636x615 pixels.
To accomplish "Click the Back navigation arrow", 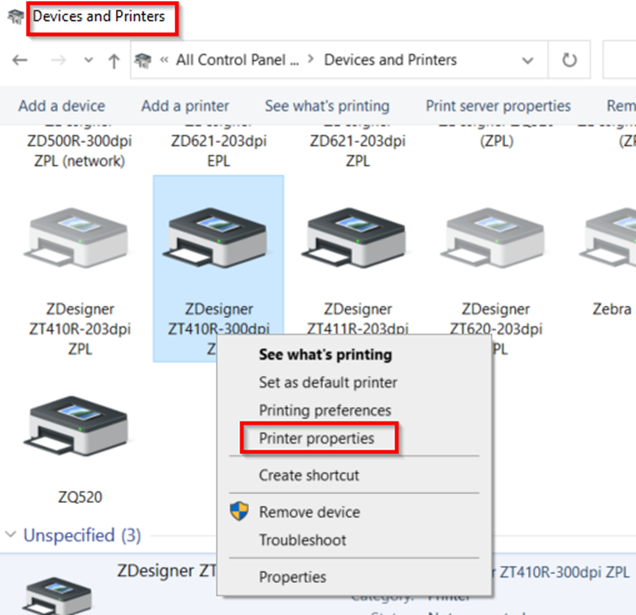I will [20, 60].
